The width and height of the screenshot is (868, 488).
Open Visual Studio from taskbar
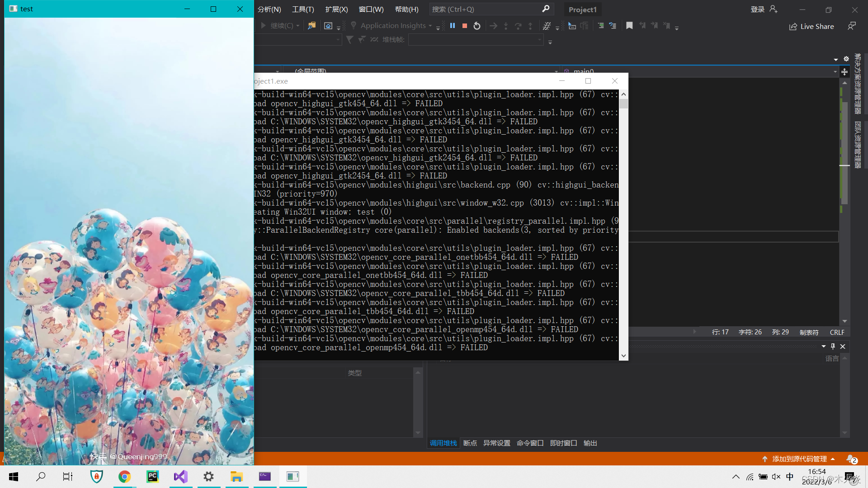click(180, 477)
